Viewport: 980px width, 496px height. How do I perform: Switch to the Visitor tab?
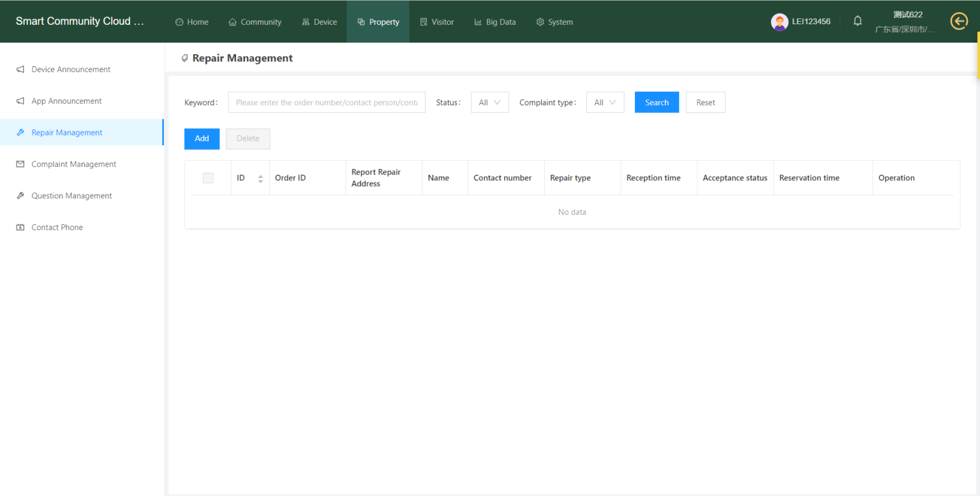tap(437, 22)
